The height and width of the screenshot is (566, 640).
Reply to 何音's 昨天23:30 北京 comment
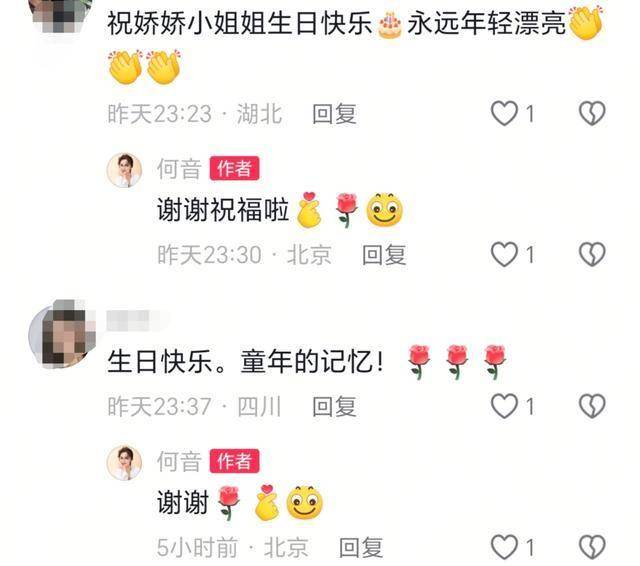[x=384, y=255]
